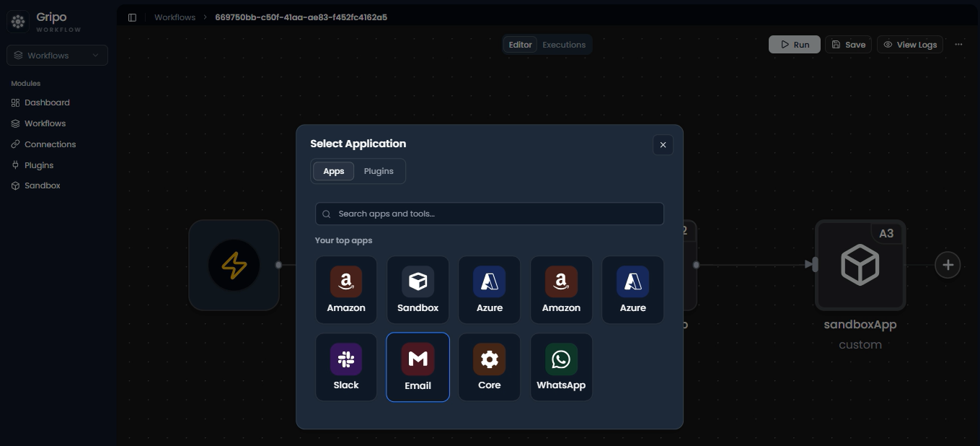Click the output handle of the trigger node
Screen dimensions: 980x446
click(x=278, y=265)
